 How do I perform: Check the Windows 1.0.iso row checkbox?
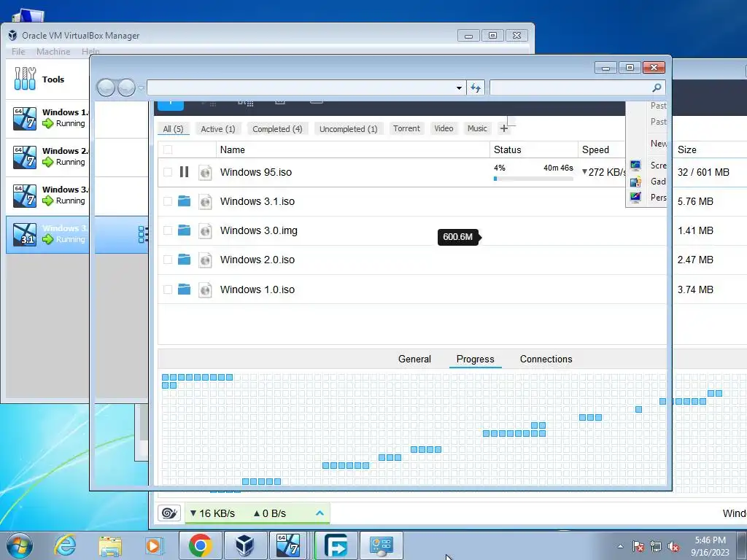[x=168, y=289]
